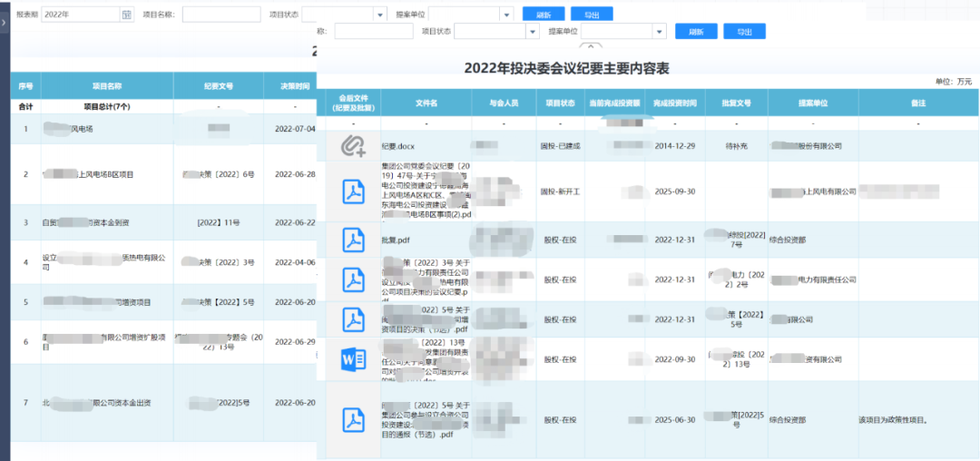This screenshot has height=461, width=980.
Task: Click the 备注 column header
Action: (x=918, y=103)
